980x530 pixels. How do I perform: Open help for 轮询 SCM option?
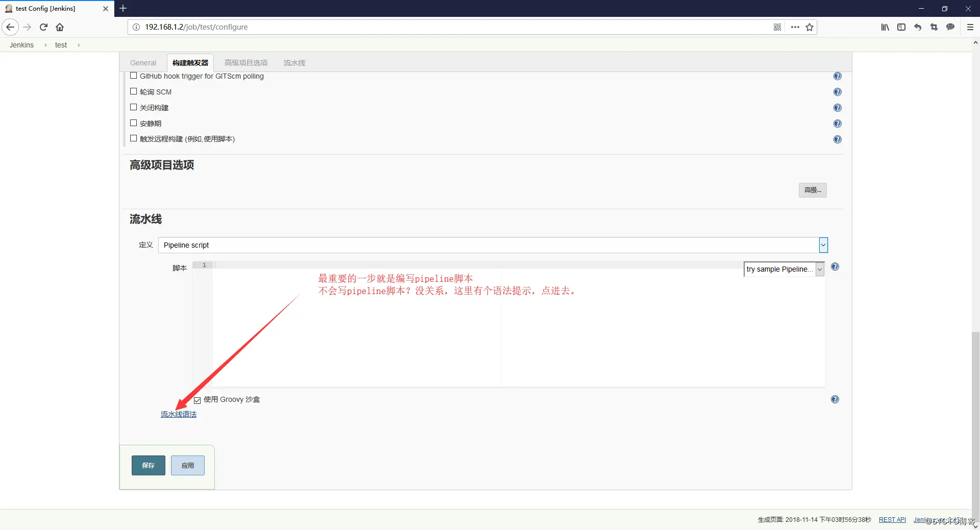[838, 92]
